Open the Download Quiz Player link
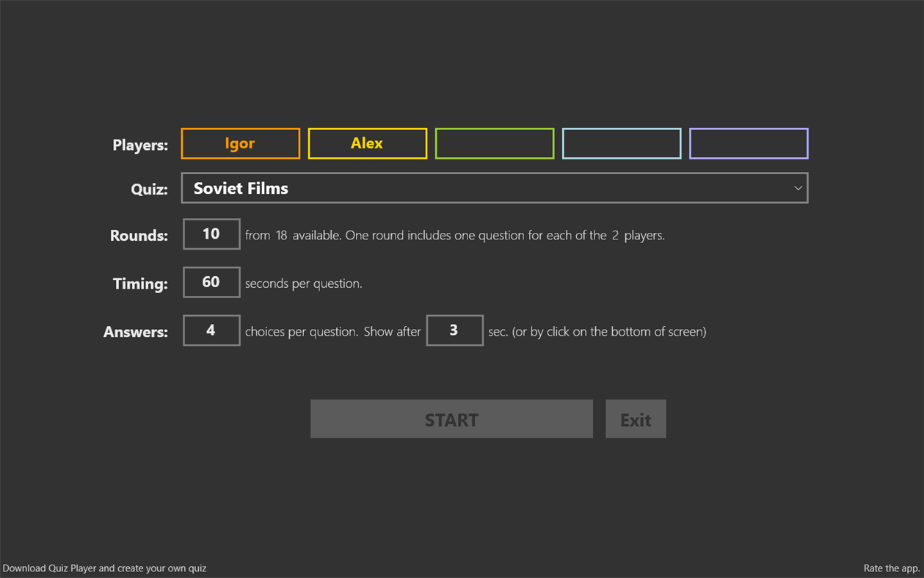The height and width of the screenshot is (578, 924). click(104, 568)
